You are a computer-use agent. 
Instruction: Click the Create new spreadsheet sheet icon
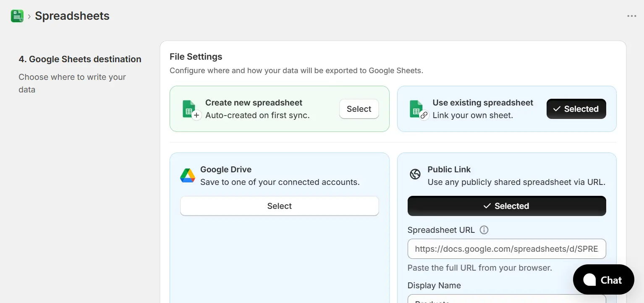click(191, 110)
